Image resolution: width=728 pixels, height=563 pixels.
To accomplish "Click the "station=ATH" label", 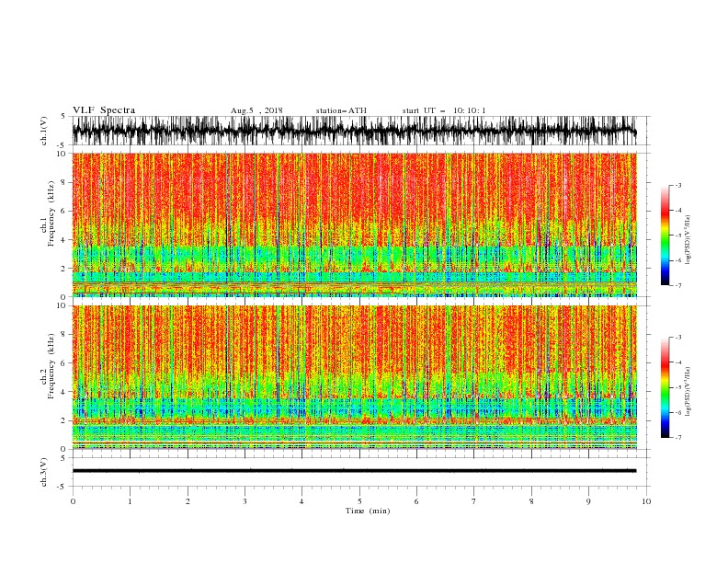I will tap(341, 110).
